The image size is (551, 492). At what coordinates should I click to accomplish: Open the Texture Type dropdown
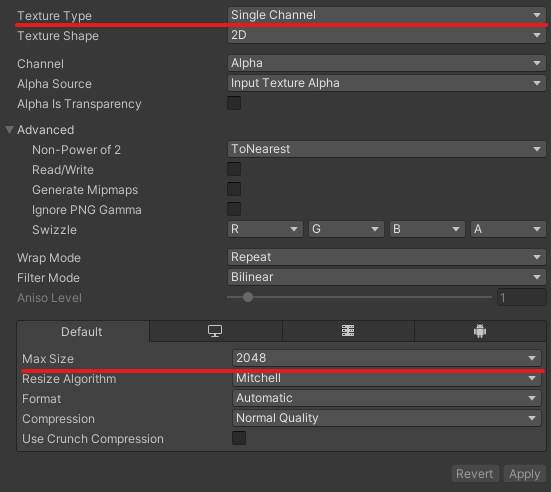click(387, 15)
